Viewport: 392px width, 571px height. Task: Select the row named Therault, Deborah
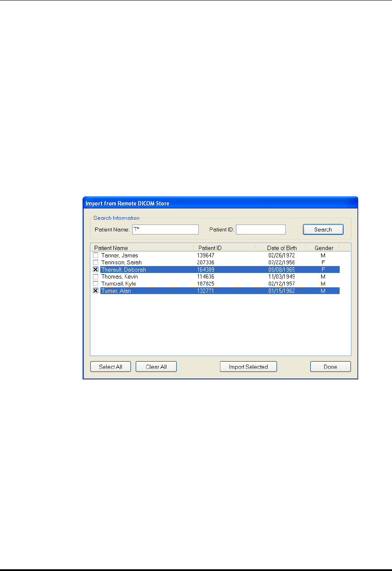tap(215, 269)
